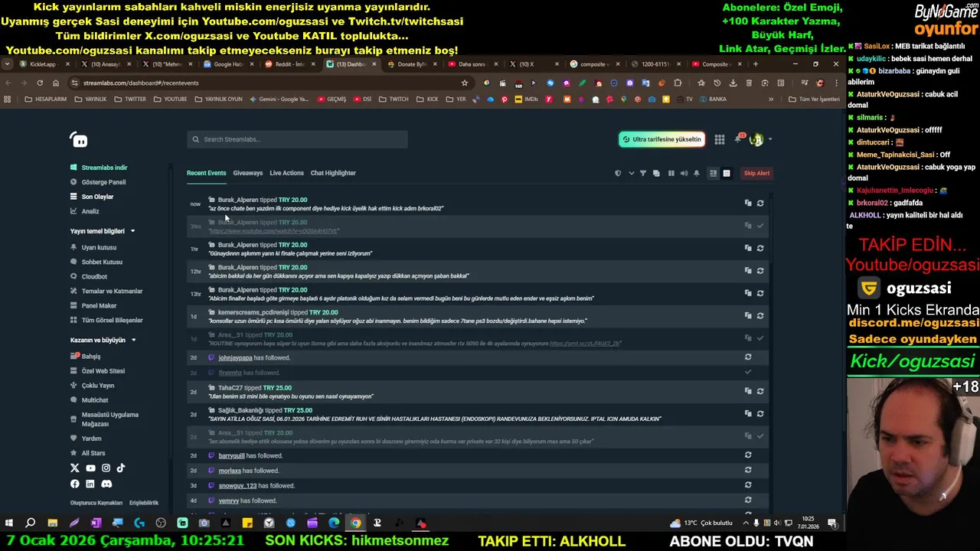Screen dimensions: 980x551
Task: Open Multichat in sidebar
Action: point(90,400)
